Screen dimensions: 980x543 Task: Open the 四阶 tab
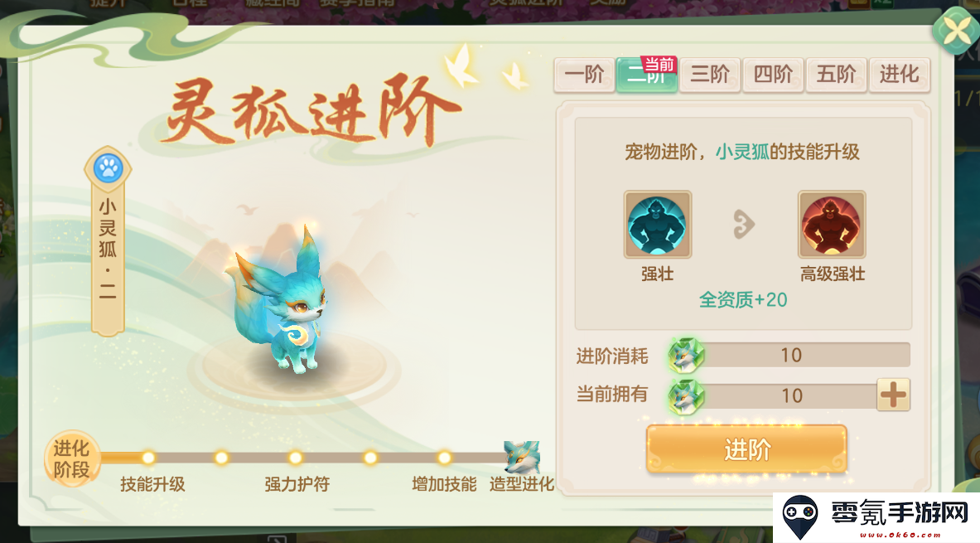click(773, 75)
